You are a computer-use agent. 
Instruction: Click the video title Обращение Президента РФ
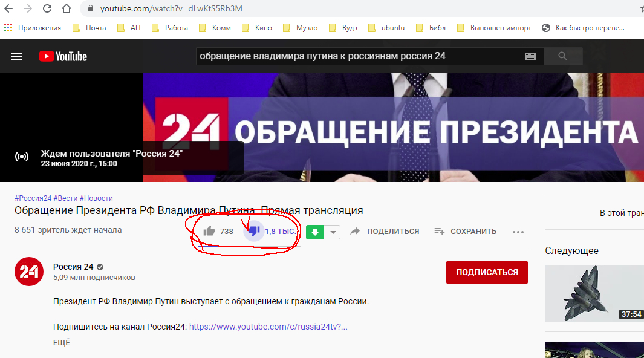coord(189,210)
